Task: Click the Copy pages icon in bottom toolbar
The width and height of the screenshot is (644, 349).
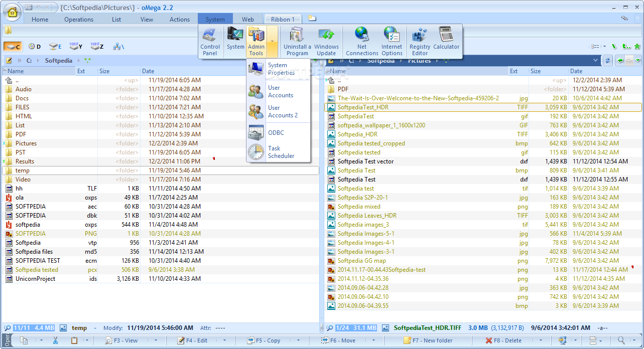Action: [24, 340]
